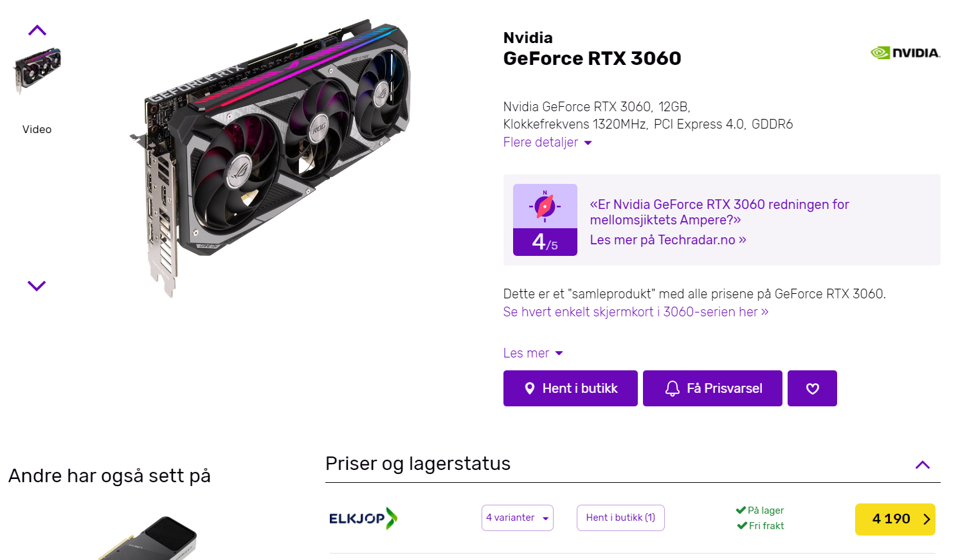The width and height of the screenshot is (958, 560).
Task: Click the Hent i butikk button
Action: (x=570, y=388)
